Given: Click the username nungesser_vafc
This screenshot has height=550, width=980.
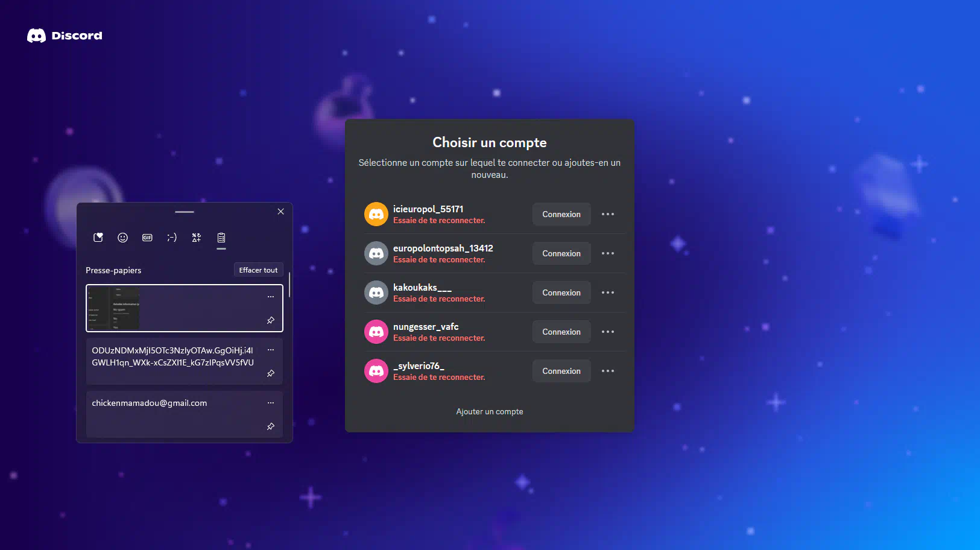Looking at the screenshot, I should click(426, 327).
